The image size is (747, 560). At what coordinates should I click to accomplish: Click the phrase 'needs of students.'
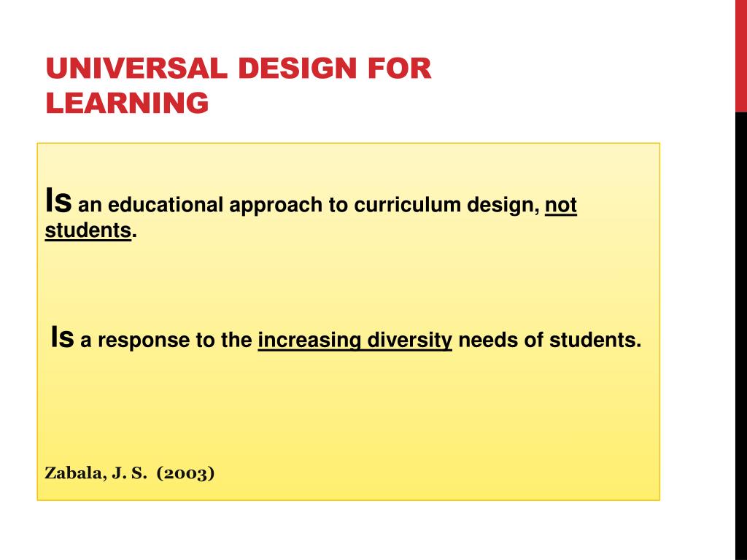point(550,340)
